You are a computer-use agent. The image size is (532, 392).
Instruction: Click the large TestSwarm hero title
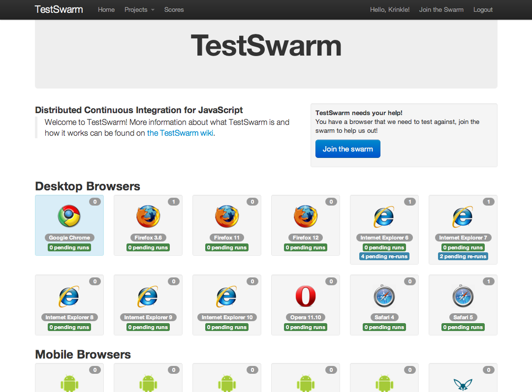click(266, 46)
